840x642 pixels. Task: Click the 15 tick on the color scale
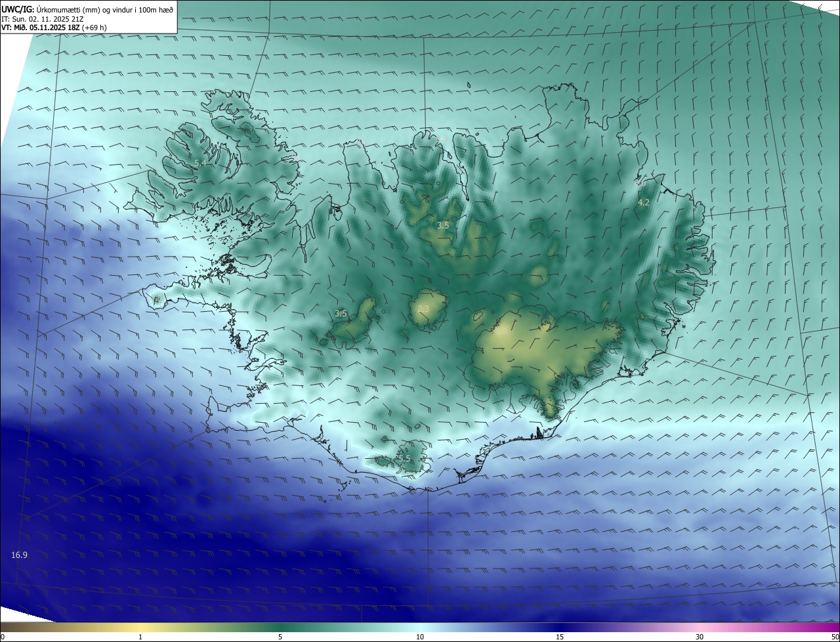tap(560, 637)
